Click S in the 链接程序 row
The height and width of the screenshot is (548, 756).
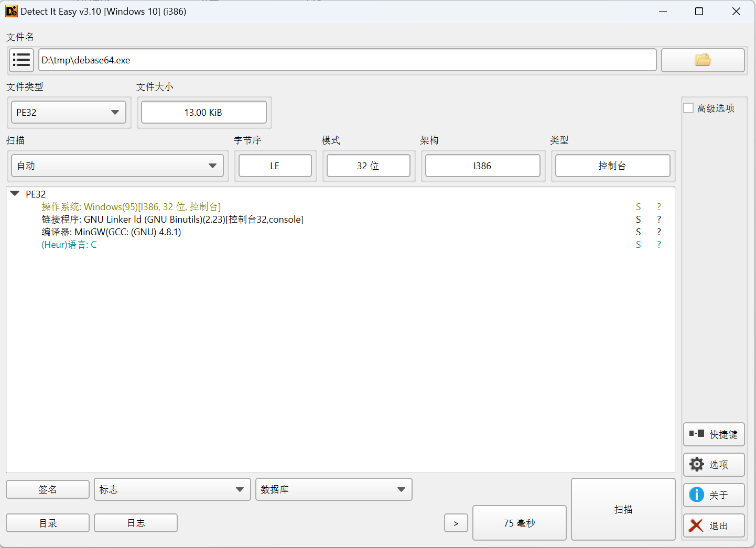(639, 220)
